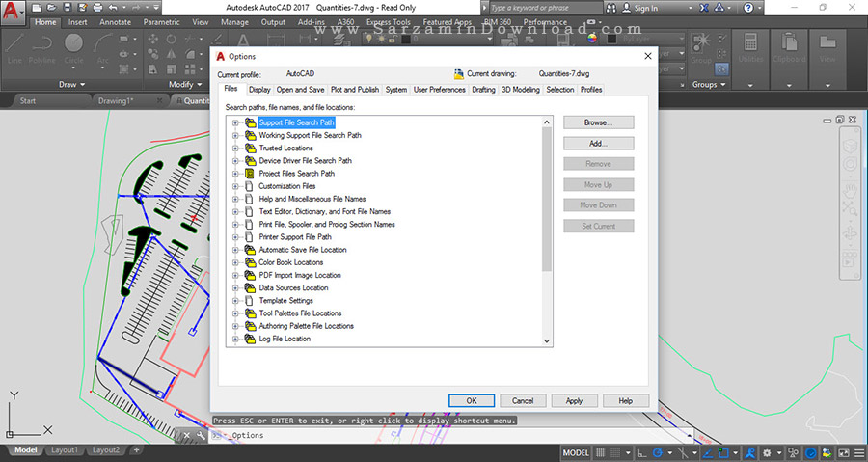Select the Line tool in Draw panel

point(14,48)
